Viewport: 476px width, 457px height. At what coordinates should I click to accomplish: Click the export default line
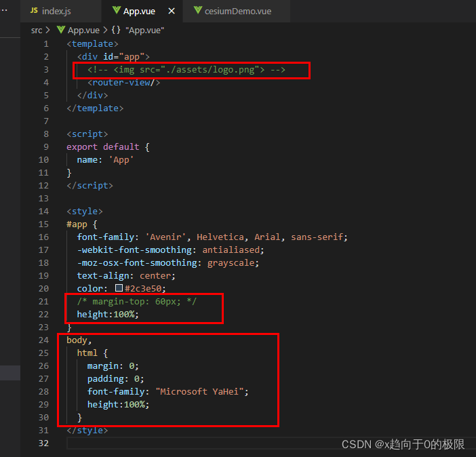108,147
